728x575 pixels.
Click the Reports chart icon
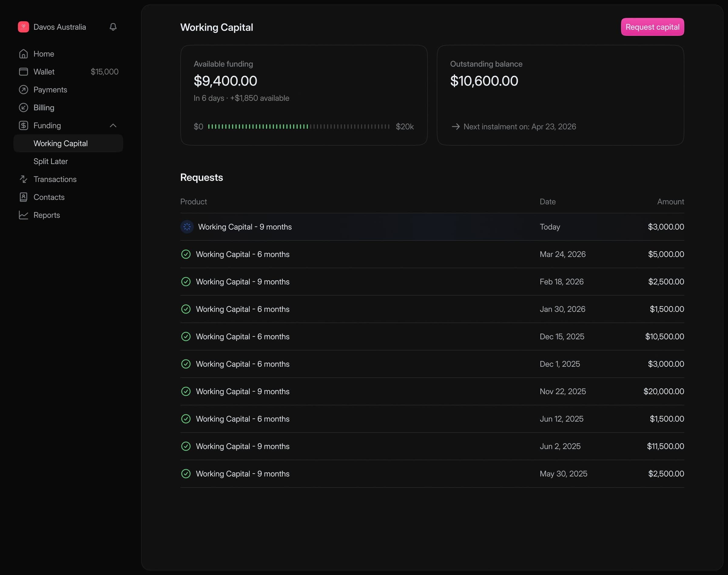point(23,215)
